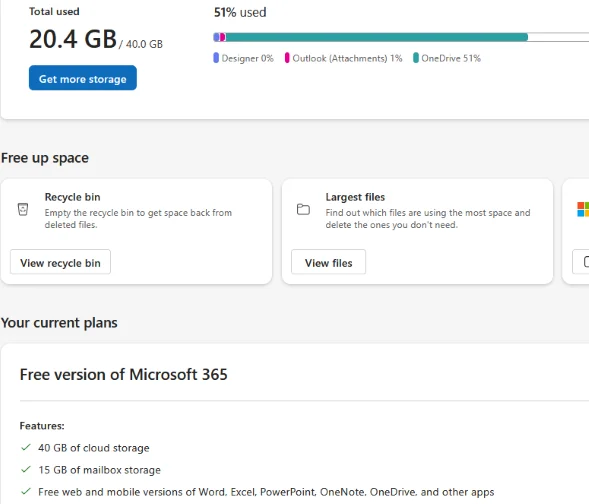Click the free web and mobile versions feature
This screenshot has width=589, height=504.
click(x=266, y=492)
